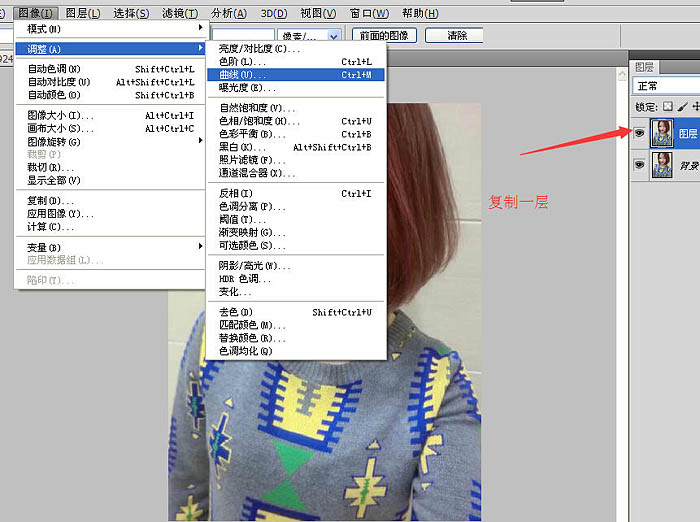Open the 图层(L) menu
Viewport: 700px width, 522px height.
[83, 13]
